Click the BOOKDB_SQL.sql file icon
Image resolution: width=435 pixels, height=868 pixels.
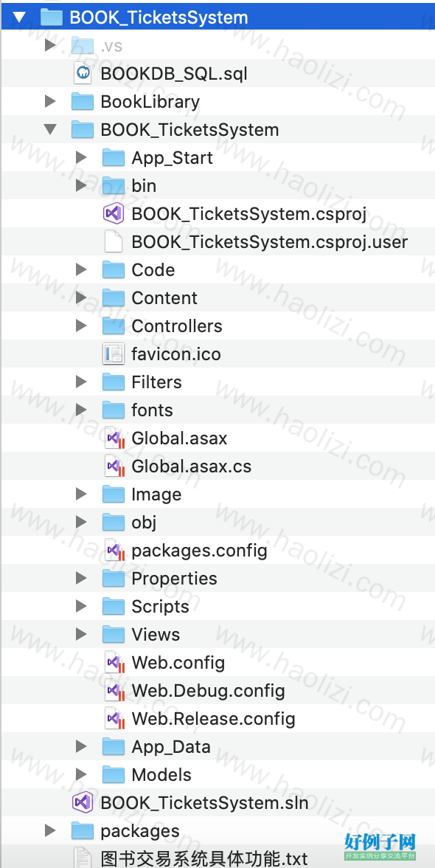(83, 74)
